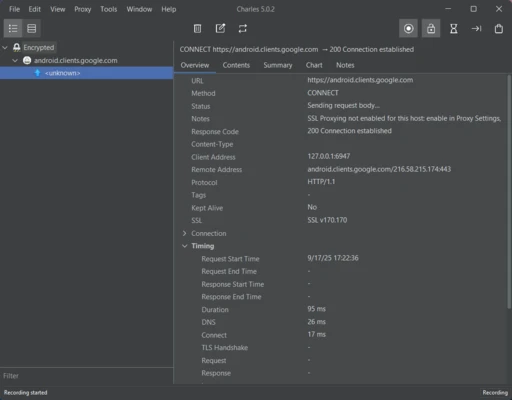Click the SSL Proxying not enabled note
The image size is (512, 400).
point(404,118)
